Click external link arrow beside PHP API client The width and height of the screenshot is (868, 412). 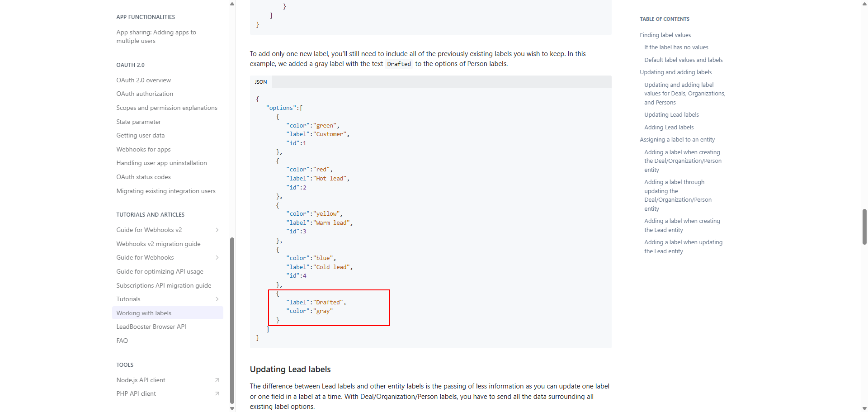click(217, 393)
